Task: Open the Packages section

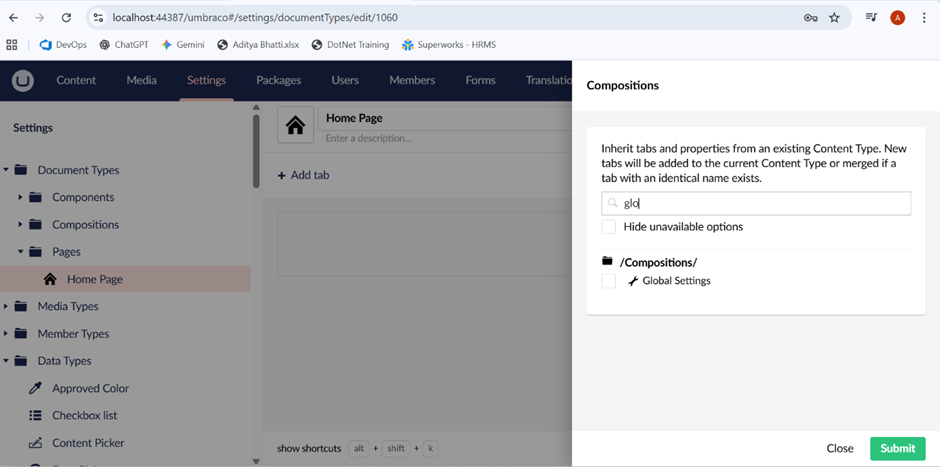Action: [x=279, y=80]
